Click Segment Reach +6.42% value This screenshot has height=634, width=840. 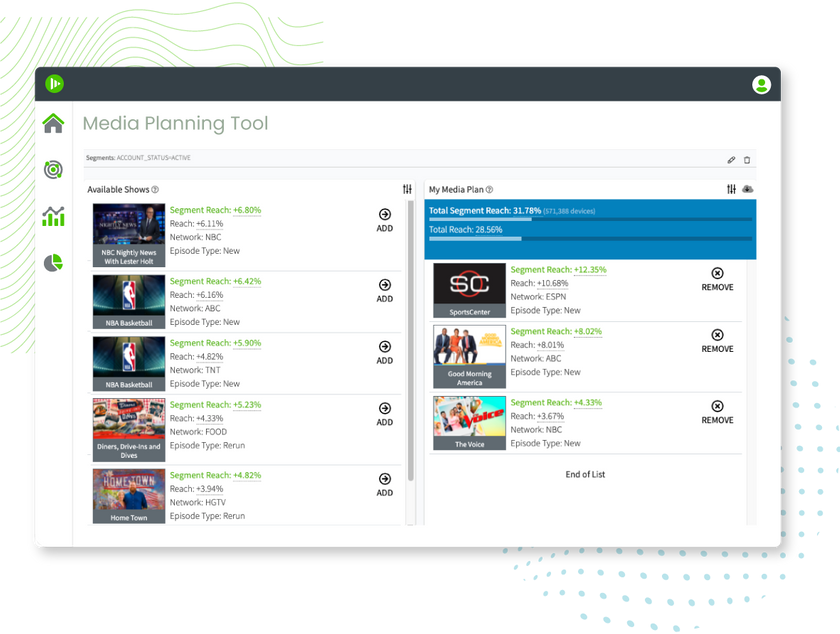tap(247, 281)
